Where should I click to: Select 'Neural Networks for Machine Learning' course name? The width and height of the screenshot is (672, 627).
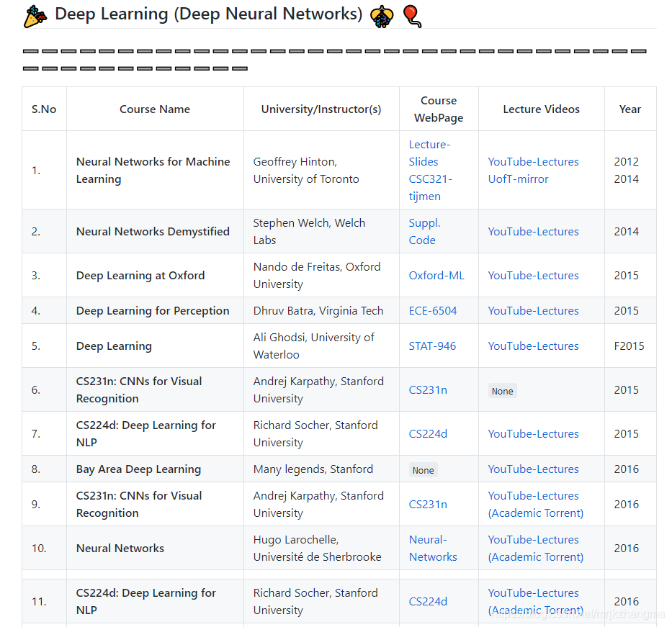(153, 171)
